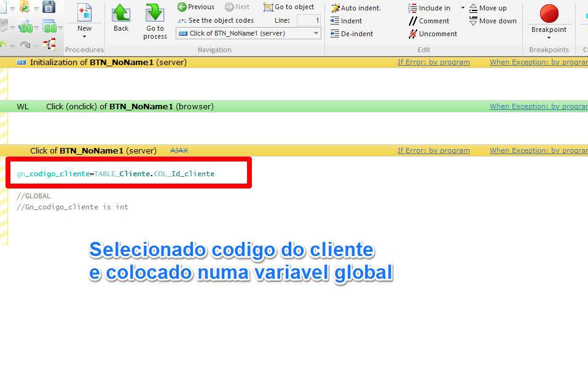Open the project graph tree icon
This screenshot has height=377, width=588.
[x=49, y=45]
